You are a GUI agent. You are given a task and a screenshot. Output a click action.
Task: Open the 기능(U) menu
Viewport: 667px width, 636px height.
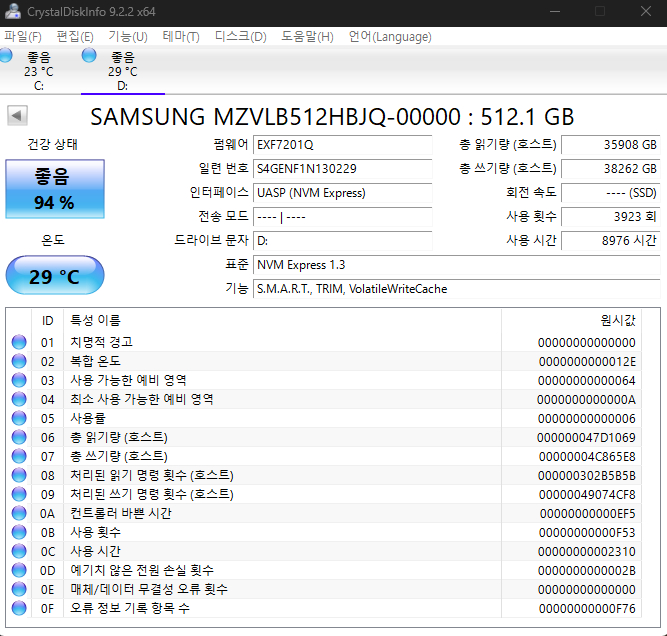128,37
